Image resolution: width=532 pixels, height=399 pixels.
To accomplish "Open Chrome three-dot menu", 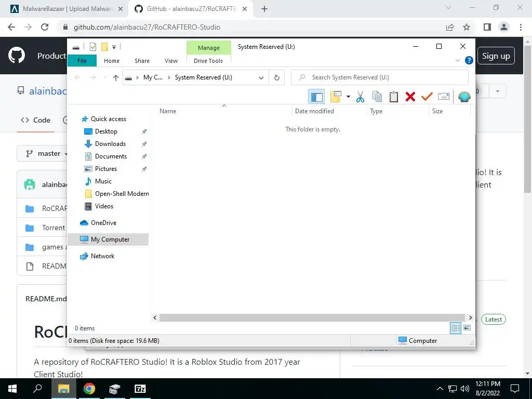I will click(521, 27).
